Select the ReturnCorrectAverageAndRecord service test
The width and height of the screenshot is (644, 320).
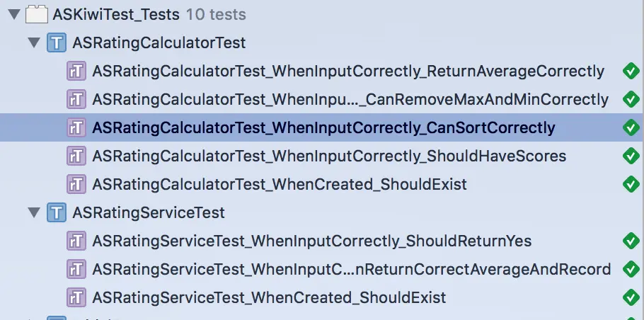pos(351,269)
